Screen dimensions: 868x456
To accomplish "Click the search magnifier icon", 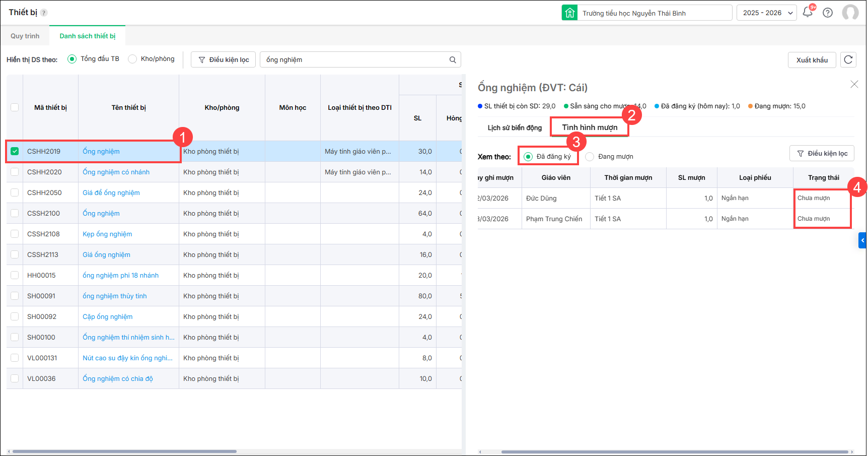I will point(453,60).
